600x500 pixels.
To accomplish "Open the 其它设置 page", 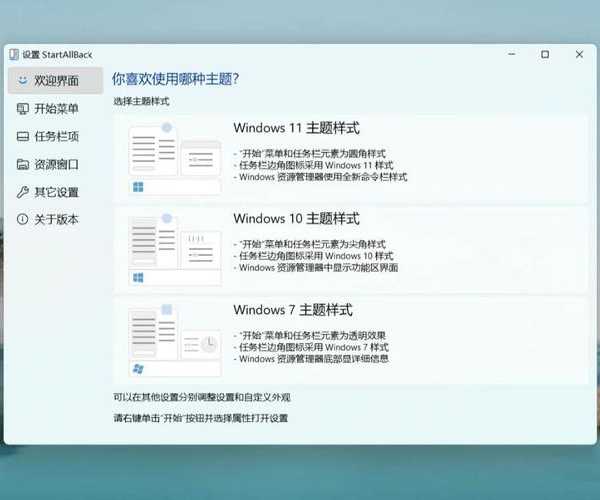I will pyautogui.click(x=55, y=192).
